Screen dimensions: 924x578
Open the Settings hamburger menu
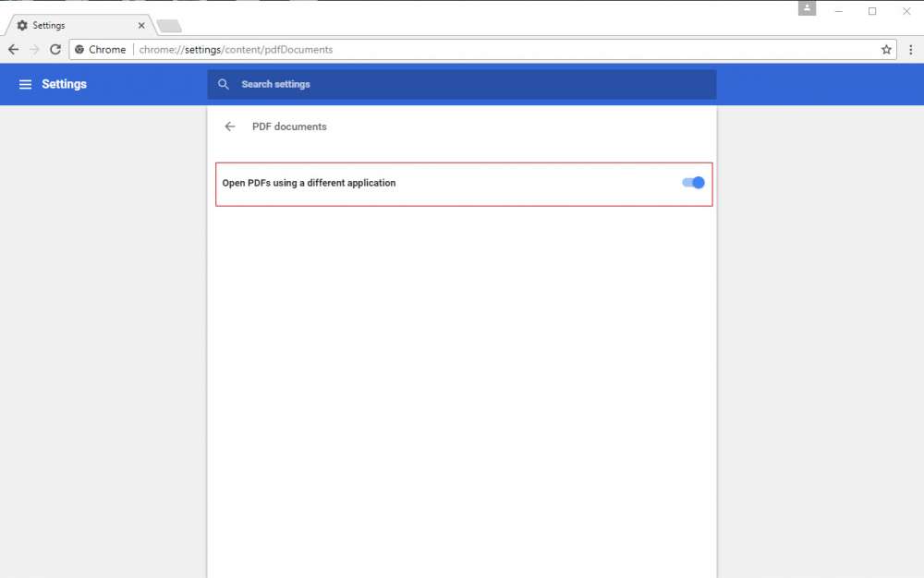coord(25,84)
